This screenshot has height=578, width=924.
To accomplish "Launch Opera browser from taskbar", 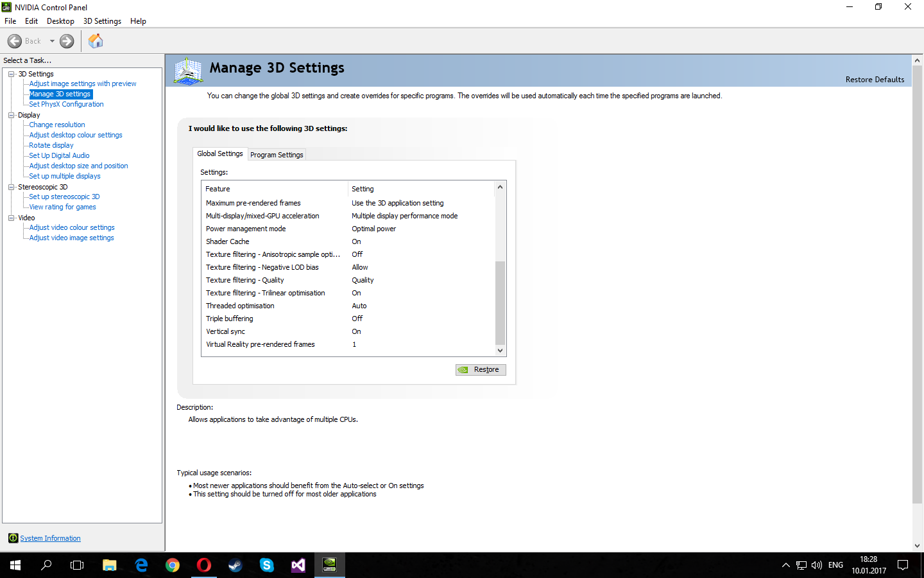I will [204, 565].
